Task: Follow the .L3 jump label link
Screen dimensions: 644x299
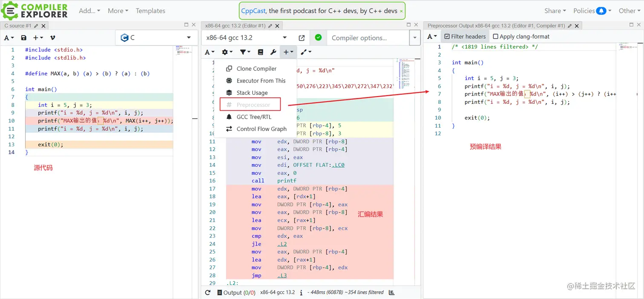Action: (x=282, y=276)
